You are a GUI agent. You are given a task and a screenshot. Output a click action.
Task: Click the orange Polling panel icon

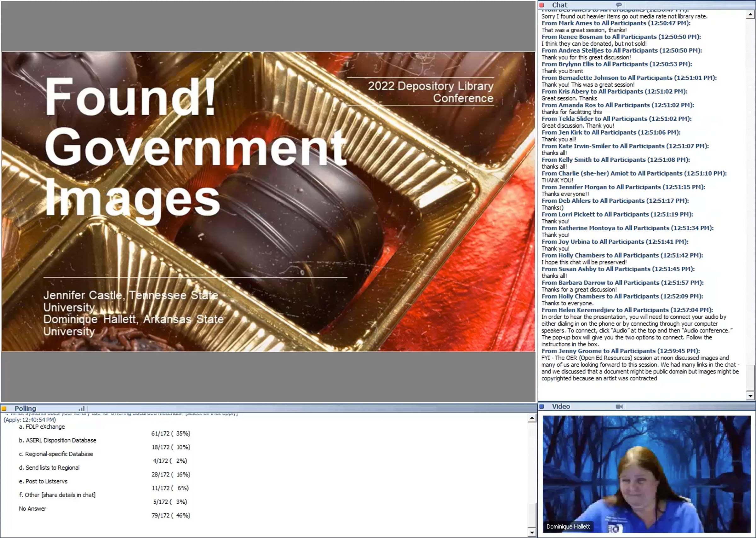click(4, 408)
